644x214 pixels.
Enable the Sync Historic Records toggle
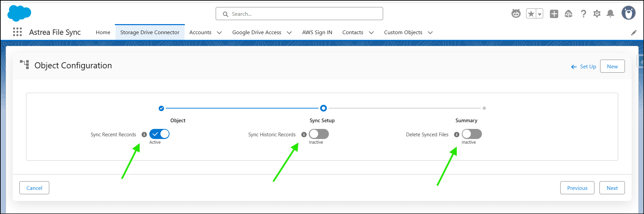(319, 134)
